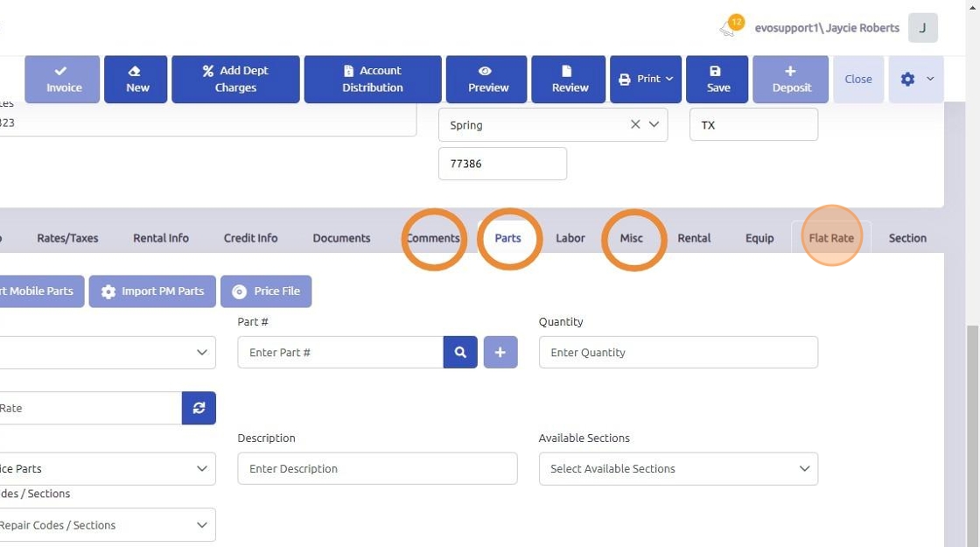
Task: Click the part number search icon
Action: [x=460, y=352]
